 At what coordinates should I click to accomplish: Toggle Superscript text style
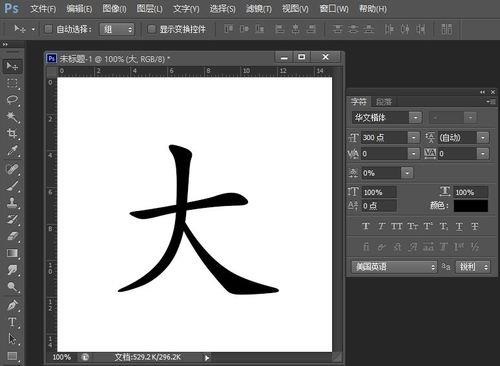(x=428, y=226)
